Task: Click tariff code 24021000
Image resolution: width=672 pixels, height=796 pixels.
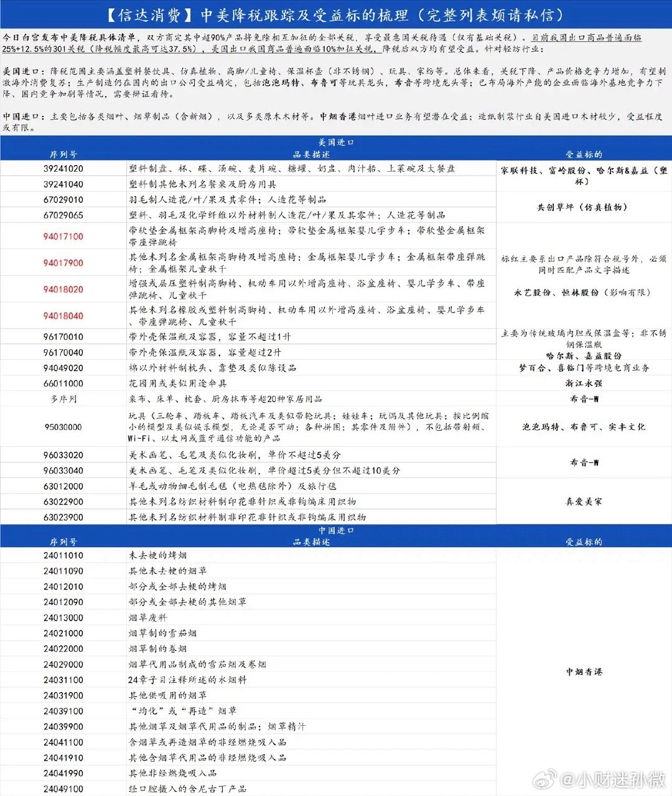Action: [63, 634]
